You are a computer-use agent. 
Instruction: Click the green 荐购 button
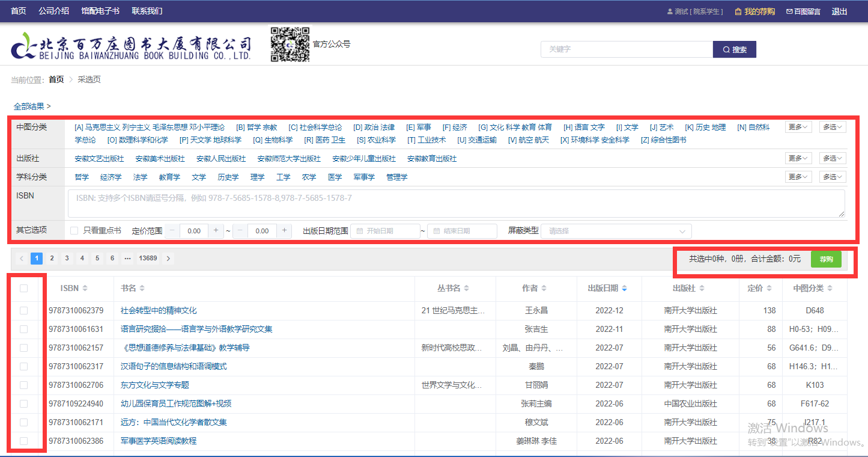(826, 259)
